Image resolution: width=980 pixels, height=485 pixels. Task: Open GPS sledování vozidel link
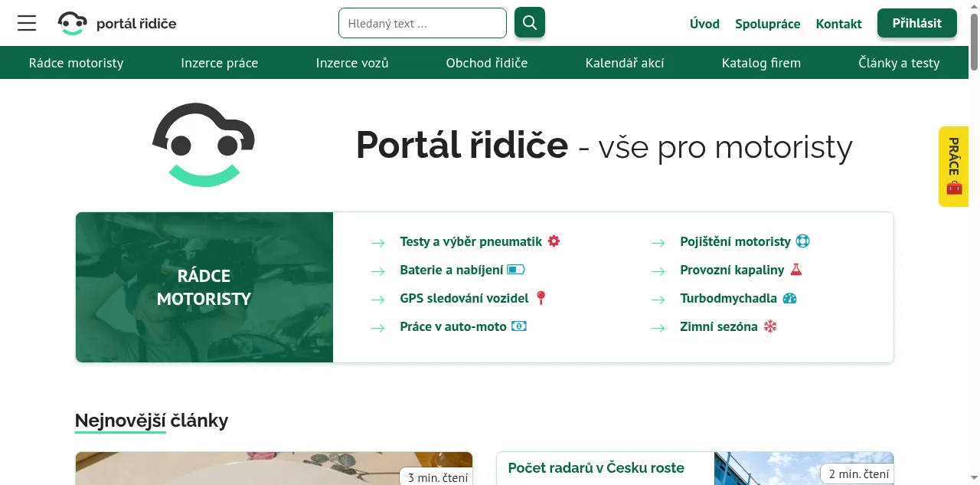pos(464,298)
